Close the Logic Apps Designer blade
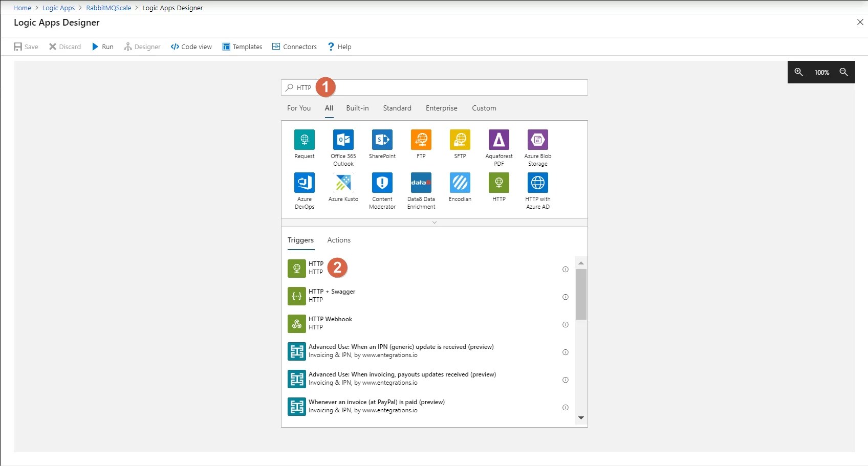The height and width of the screenshot is (466, 868). click(860, 22)
